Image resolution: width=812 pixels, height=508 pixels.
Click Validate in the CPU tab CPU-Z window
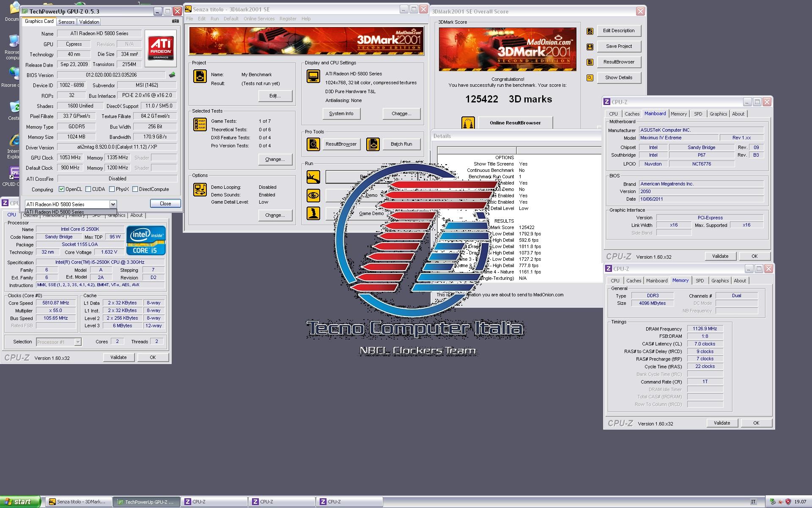(118, 357)
